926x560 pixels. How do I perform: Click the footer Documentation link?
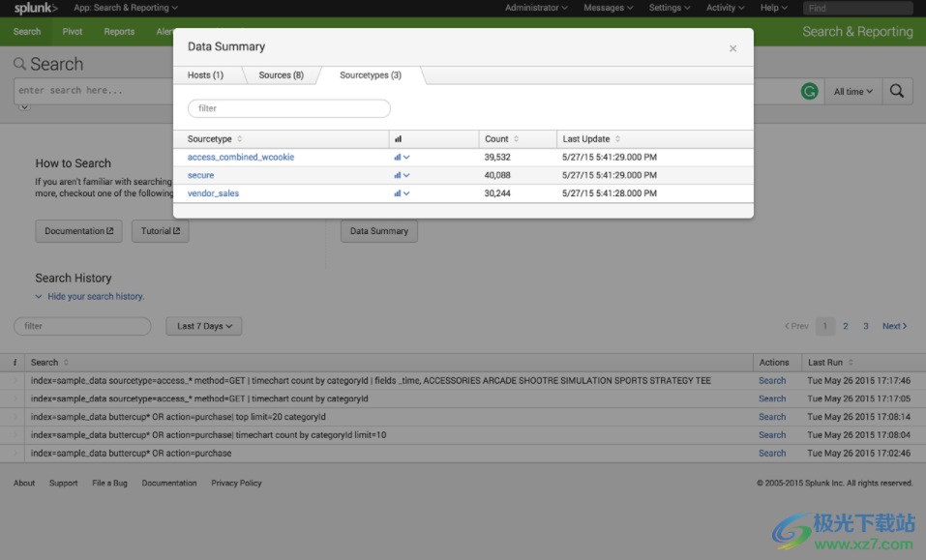tap(169, 484)
